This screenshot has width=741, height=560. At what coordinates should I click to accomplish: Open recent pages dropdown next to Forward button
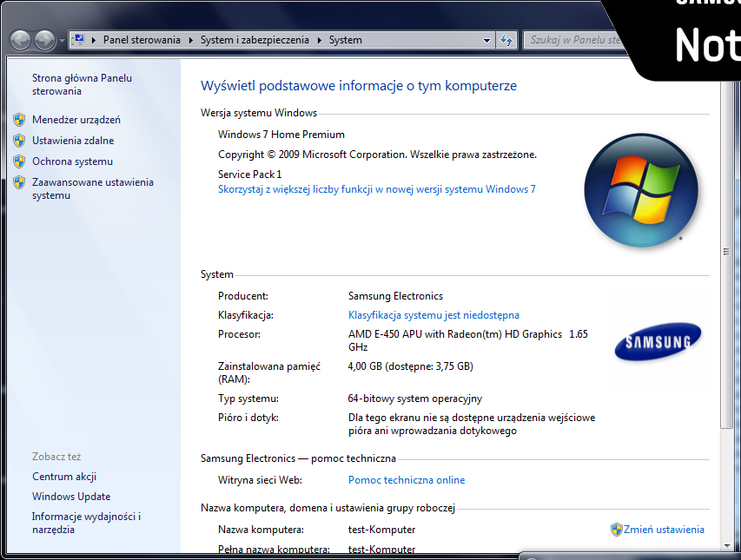(62, 41)
